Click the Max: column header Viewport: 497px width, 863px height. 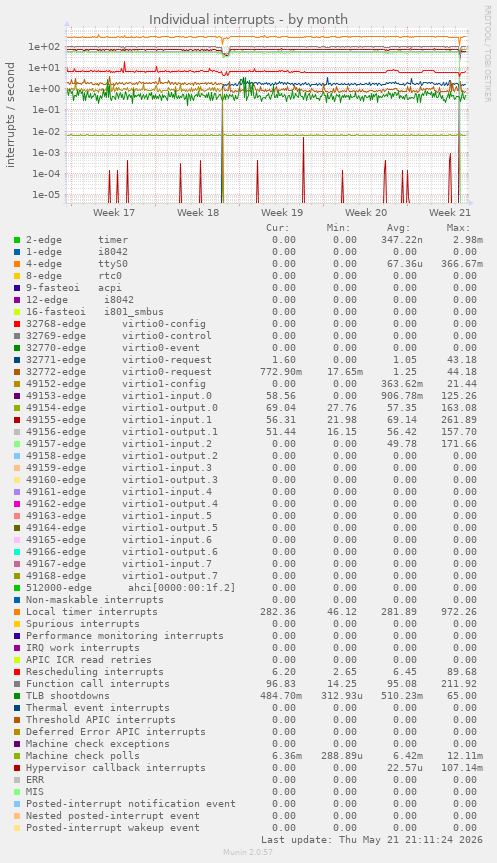(458, 228)
